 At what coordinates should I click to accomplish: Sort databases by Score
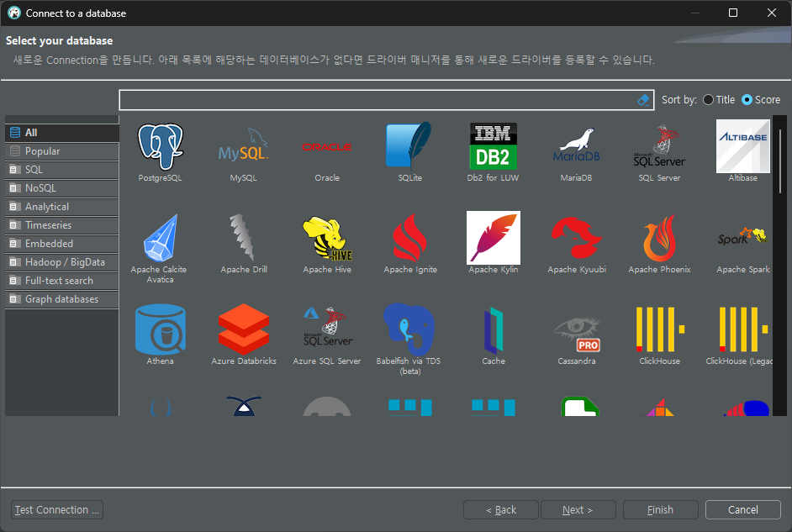761,100
